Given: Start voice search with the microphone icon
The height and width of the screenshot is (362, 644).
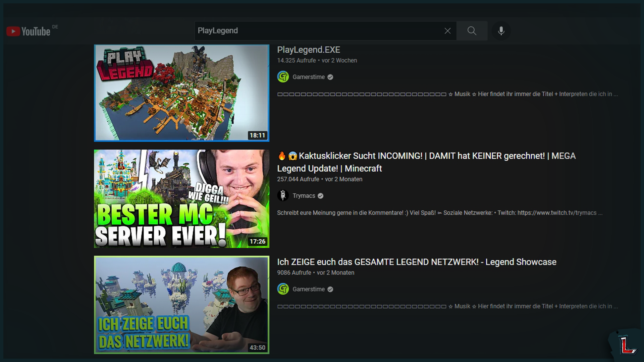Looking at the screenshot, I should (501, 31).
